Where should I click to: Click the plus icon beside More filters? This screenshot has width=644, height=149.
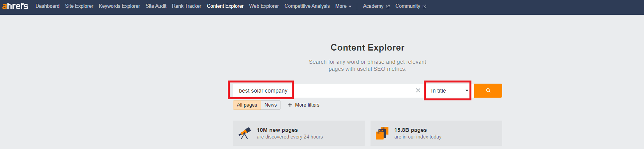[290, 105]
